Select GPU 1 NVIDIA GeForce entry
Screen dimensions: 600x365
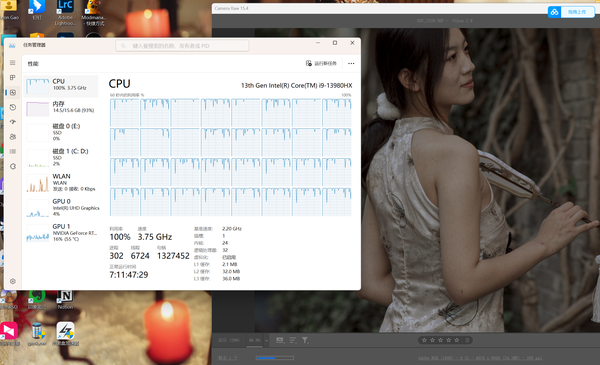click(x=61, y=233)
